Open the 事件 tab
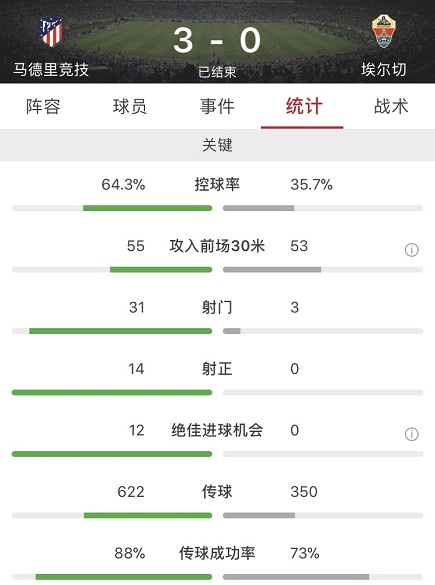The height and width of the screenshot is (585, 435). point(217,106)
